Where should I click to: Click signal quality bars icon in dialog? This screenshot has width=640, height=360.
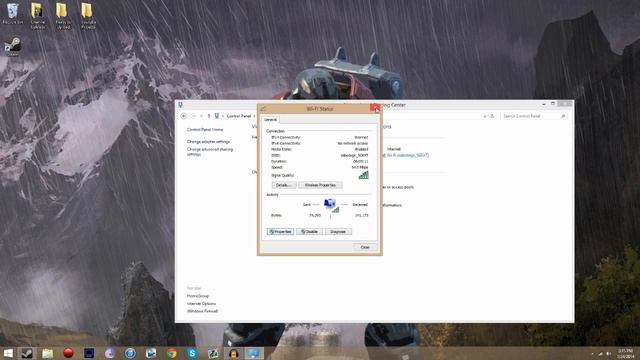[363, 175]
